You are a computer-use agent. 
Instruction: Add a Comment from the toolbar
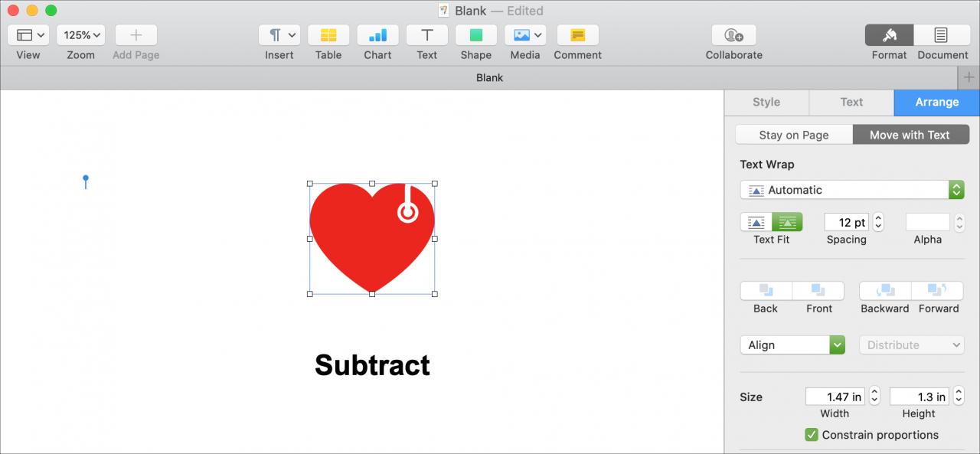pos(578,35)
